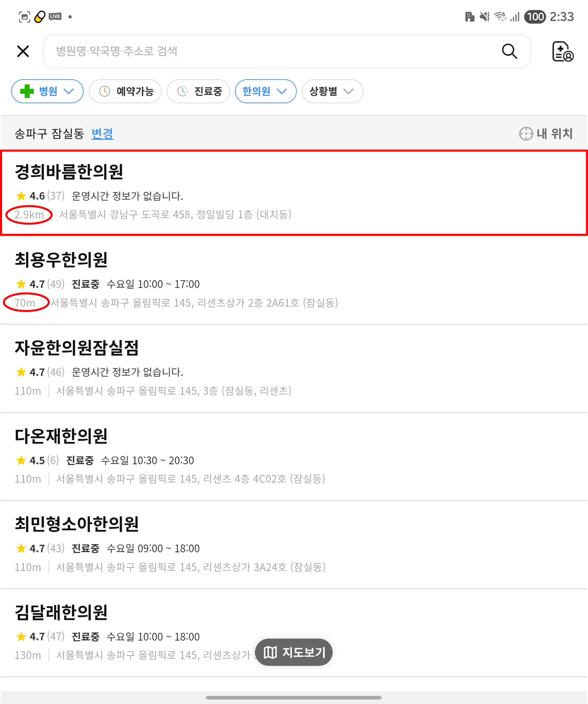
Task: Tap the map icon in 지도보기
Action: 270,653
